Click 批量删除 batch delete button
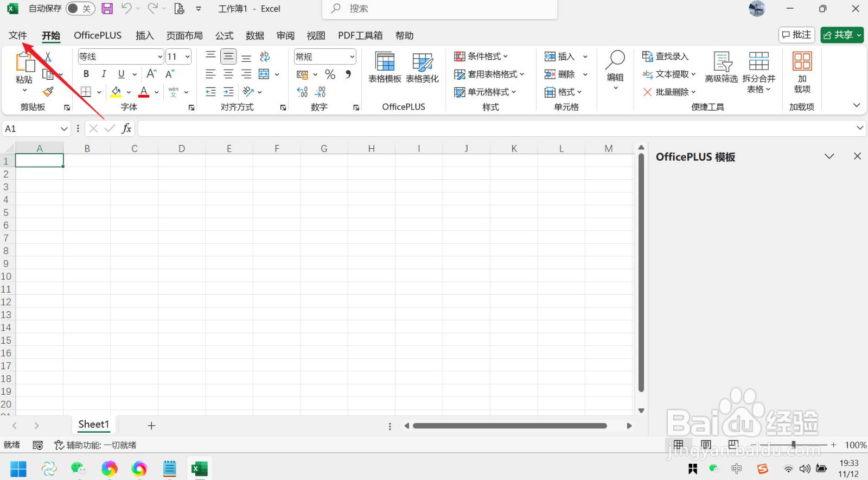Image resolution: width=868 pixels, height=480 pixels. [669, 92]
